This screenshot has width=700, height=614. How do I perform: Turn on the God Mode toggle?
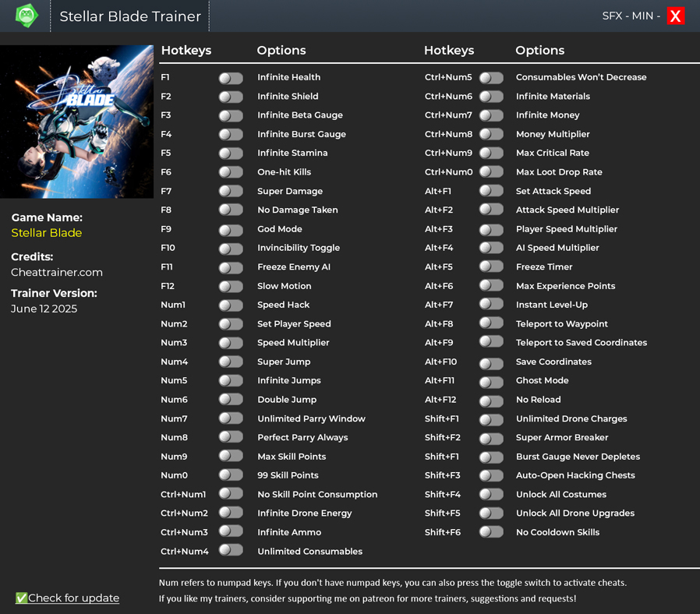231,230
